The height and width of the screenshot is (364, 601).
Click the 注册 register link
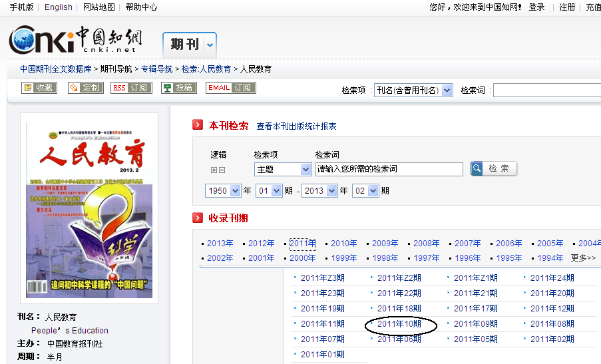click(x=567, y=7)
